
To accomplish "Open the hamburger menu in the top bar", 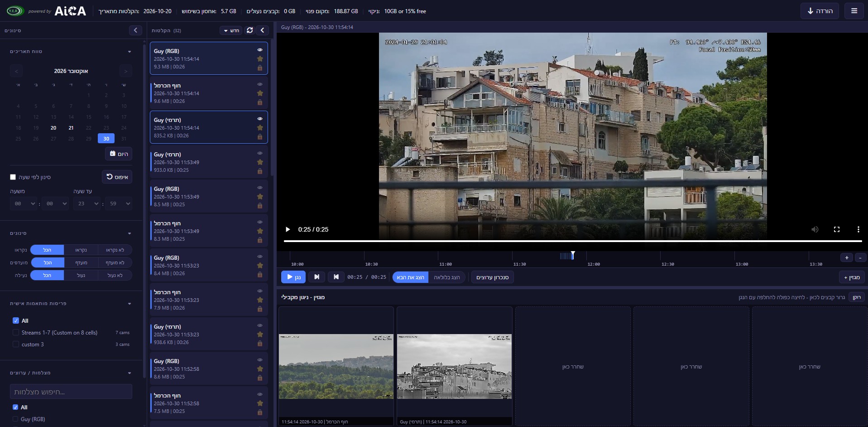I will tap(854, 11).
